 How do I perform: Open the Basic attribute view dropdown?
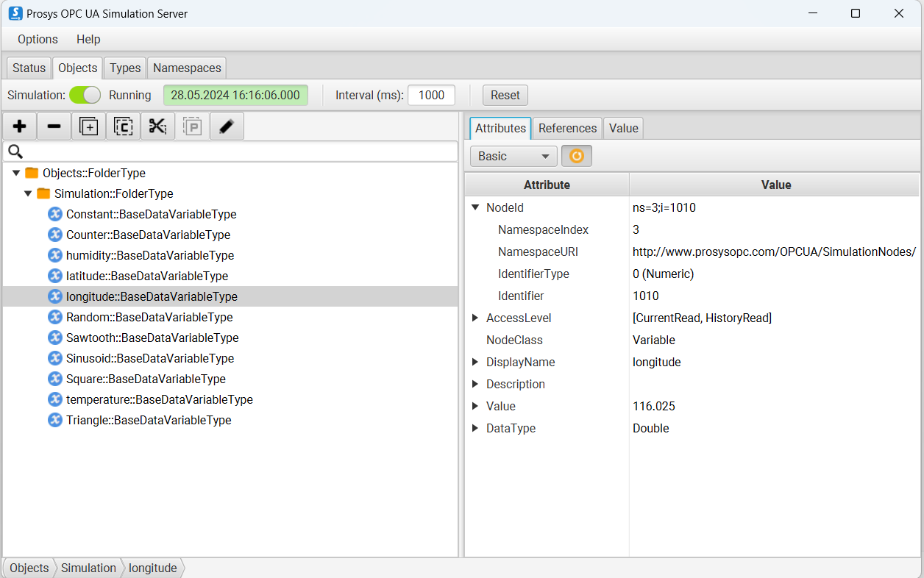point(513,156)
